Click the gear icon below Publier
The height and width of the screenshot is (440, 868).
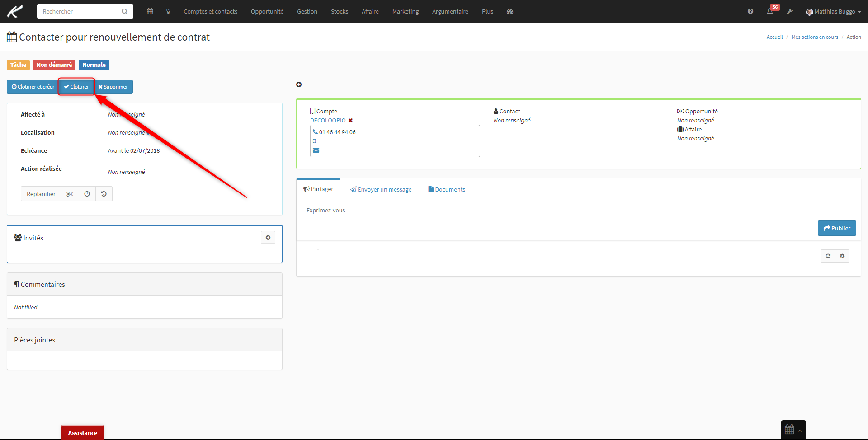pos(842,256)
